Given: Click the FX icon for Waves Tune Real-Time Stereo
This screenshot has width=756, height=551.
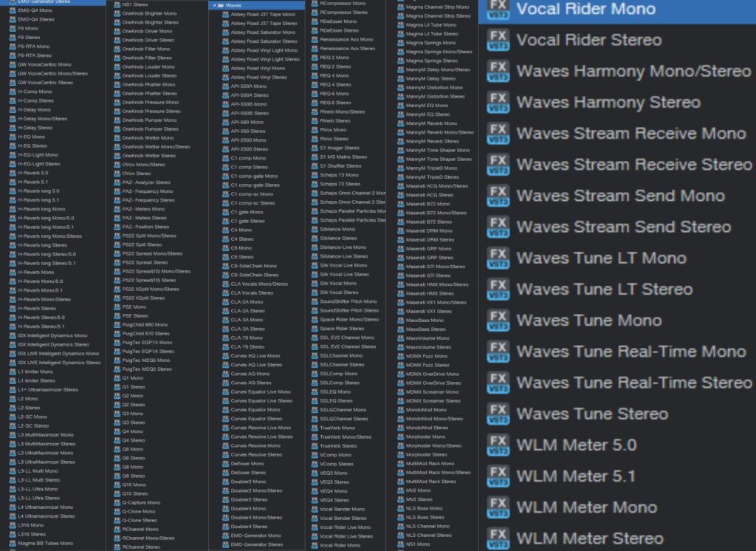Looking at the screenshot, I should (498, 383).
